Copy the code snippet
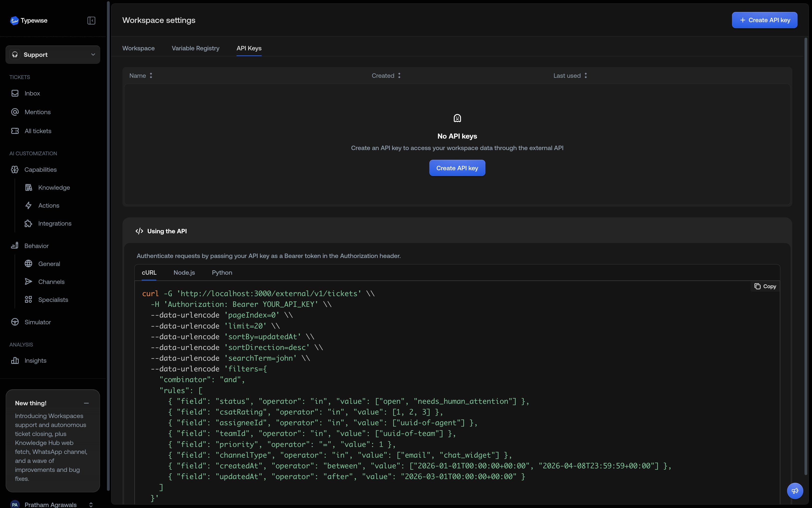Image resolution: width=812 pixels, height=508 pixels. [x=765, y=286]
